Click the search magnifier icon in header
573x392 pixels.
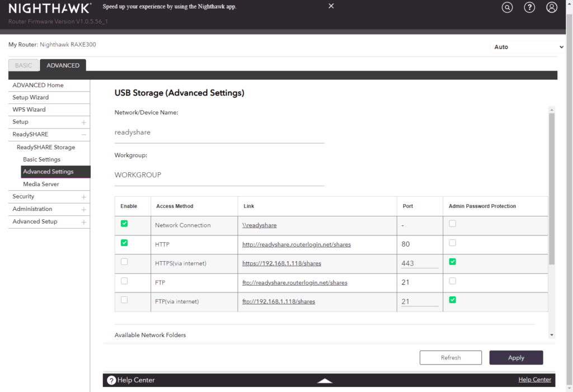point(507,8)
